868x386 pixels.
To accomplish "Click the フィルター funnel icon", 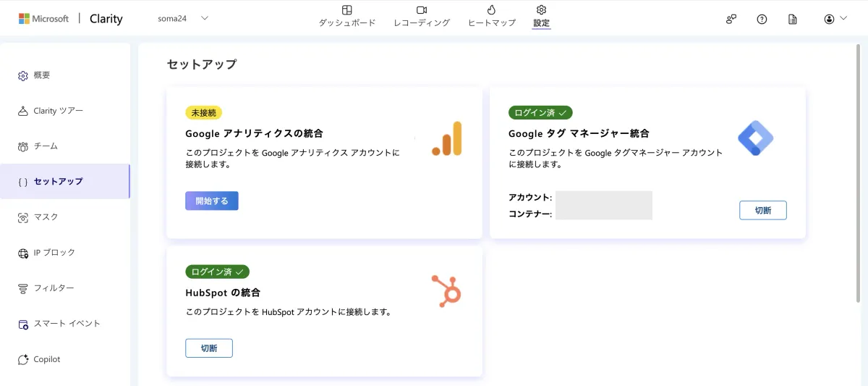I will [22, 288].
